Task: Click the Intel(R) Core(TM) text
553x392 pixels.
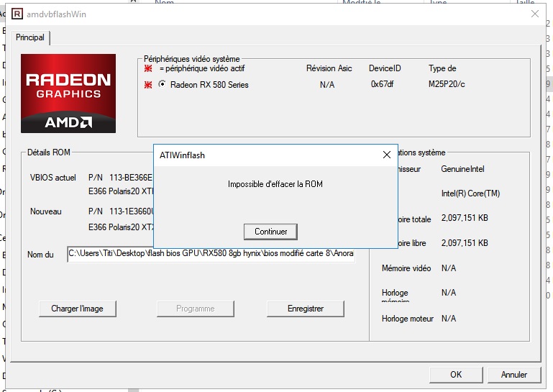Action: click(x=470, y=193)
